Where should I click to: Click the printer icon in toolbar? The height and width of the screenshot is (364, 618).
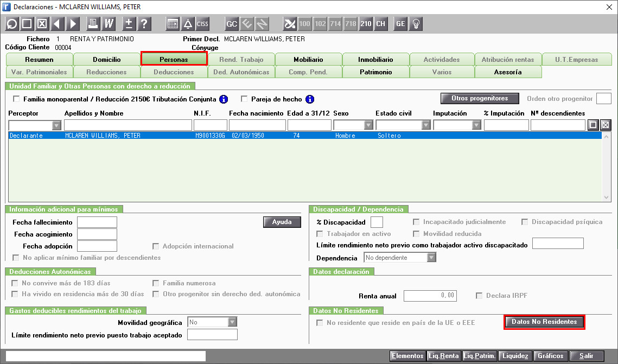coord(93,24)
